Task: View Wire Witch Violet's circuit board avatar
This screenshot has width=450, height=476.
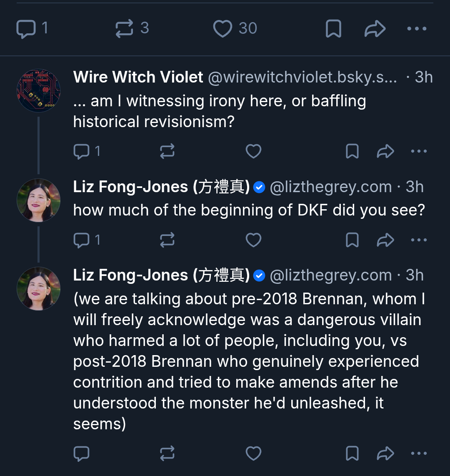Action: click(x=38, y=90)
